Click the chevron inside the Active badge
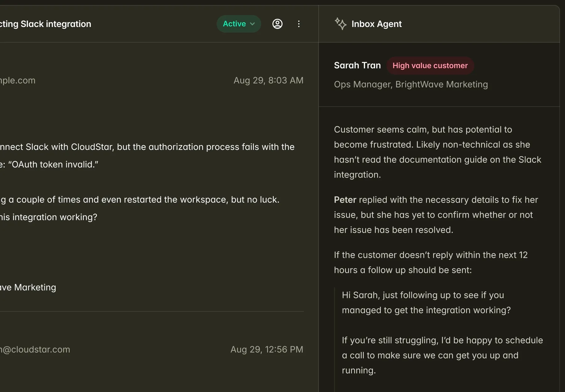Viewport: 565px width, 392px height. click(252, 24)
